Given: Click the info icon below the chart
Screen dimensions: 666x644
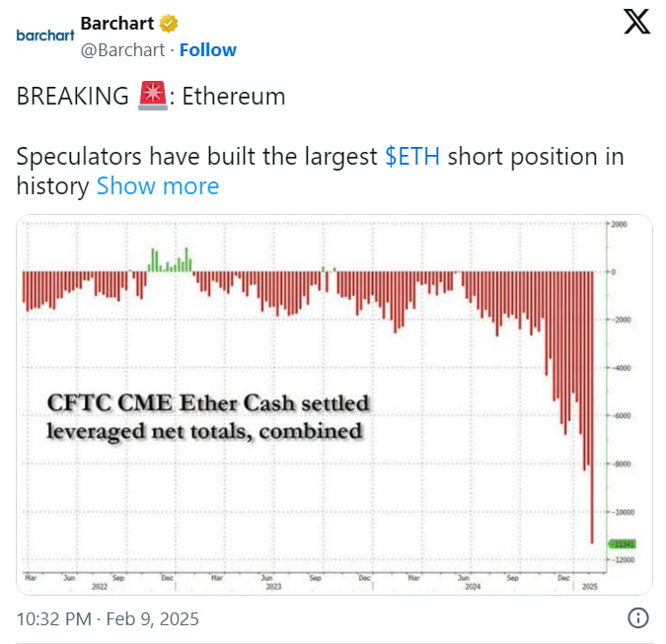Looking at the screenshot, I should (638, 619).
